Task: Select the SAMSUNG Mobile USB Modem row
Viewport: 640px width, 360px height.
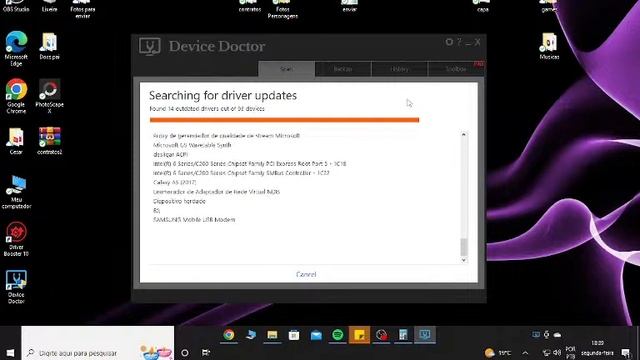Action: tap(194, 220)
